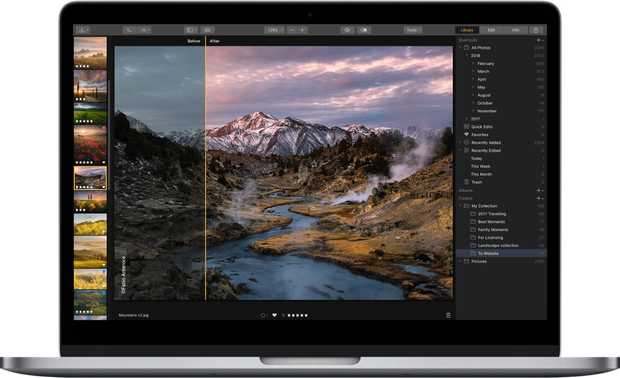620x378 pixels.
Task: Collapse the 2018 year group
Action: tap(467, 55)
